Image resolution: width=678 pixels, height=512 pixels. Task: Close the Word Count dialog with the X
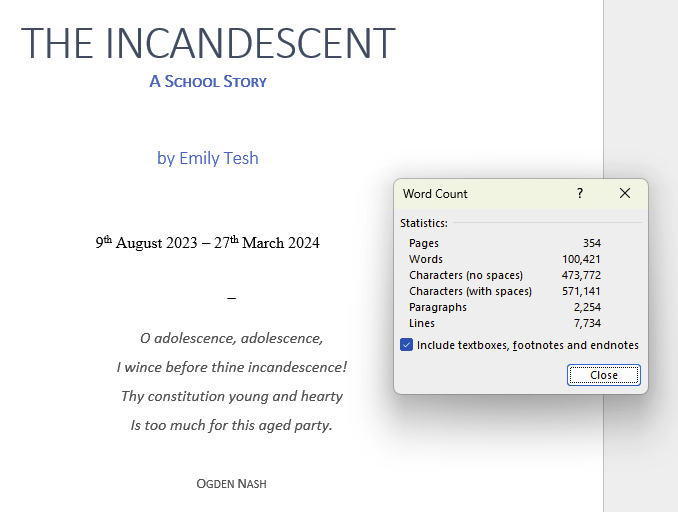pos(625,194)
